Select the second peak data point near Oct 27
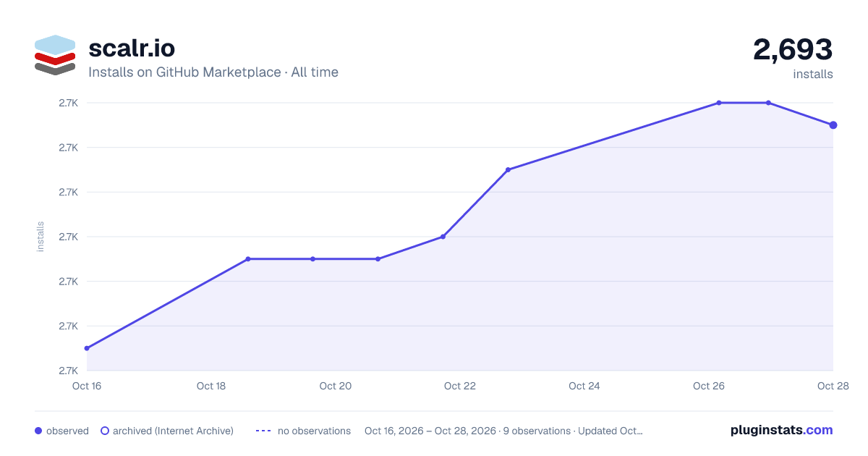 tap(768, 103)
